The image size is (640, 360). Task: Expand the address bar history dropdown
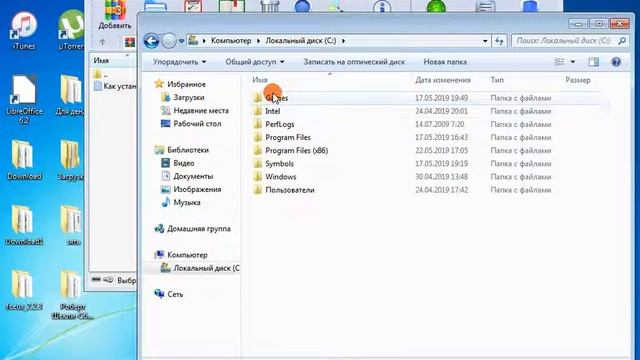(x=485, y=41)
